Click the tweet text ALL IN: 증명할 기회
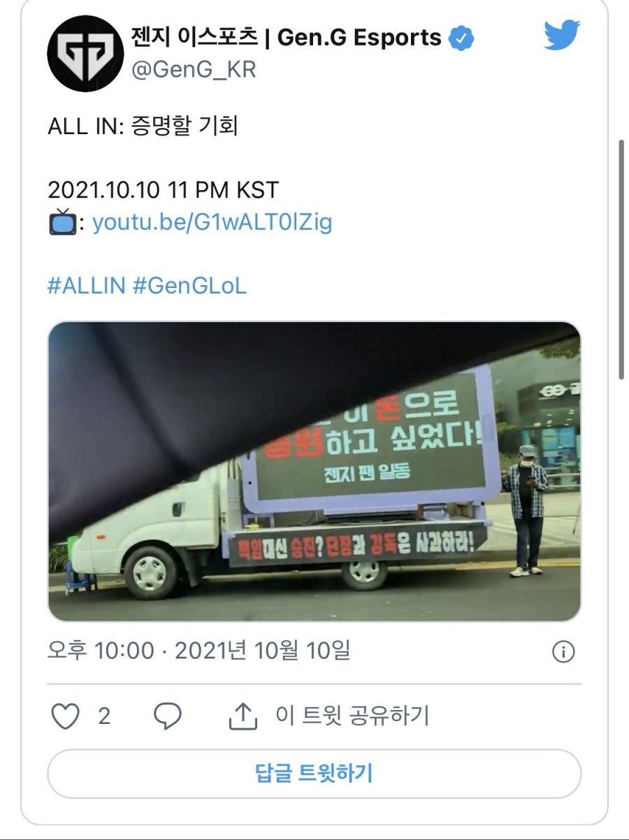 pyautogui.click(x=143, y=126)
